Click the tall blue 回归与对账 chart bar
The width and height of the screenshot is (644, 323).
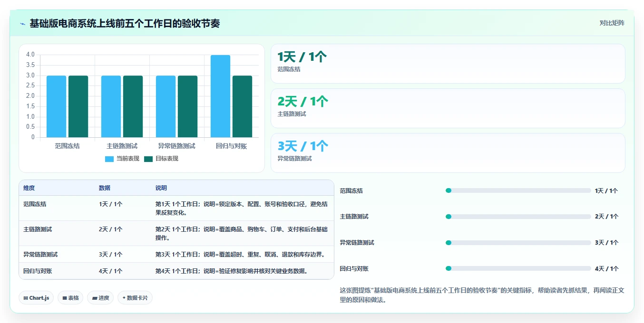(x=220, y=96)
